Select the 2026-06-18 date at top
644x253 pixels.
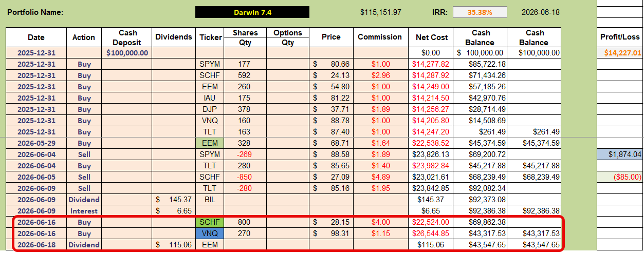pyautogui.click(x=541, y=12)
